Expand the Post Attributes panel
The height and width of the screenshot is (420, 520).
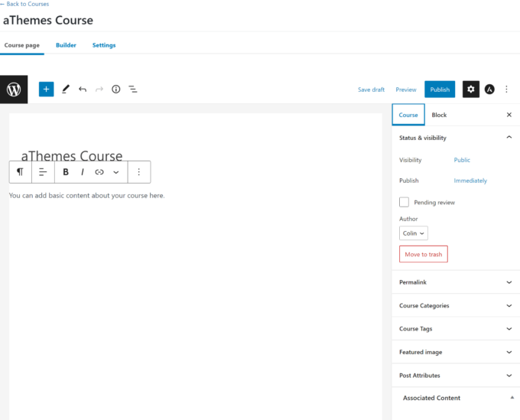456,375
